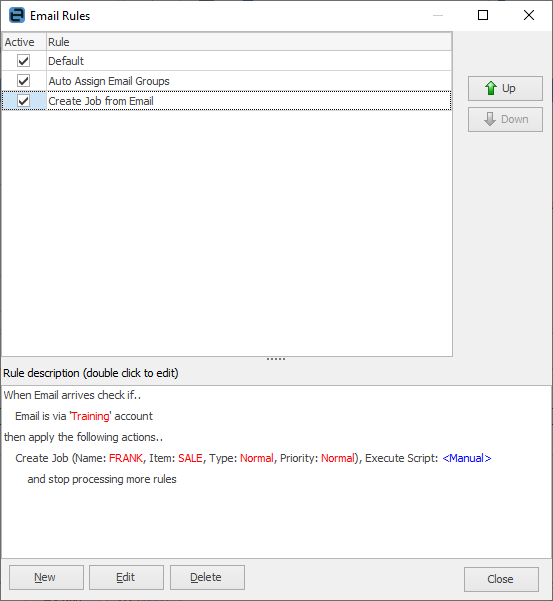Screen dimensions: 553x601
Task: Select the Default rule row
Action: [226, 61]
